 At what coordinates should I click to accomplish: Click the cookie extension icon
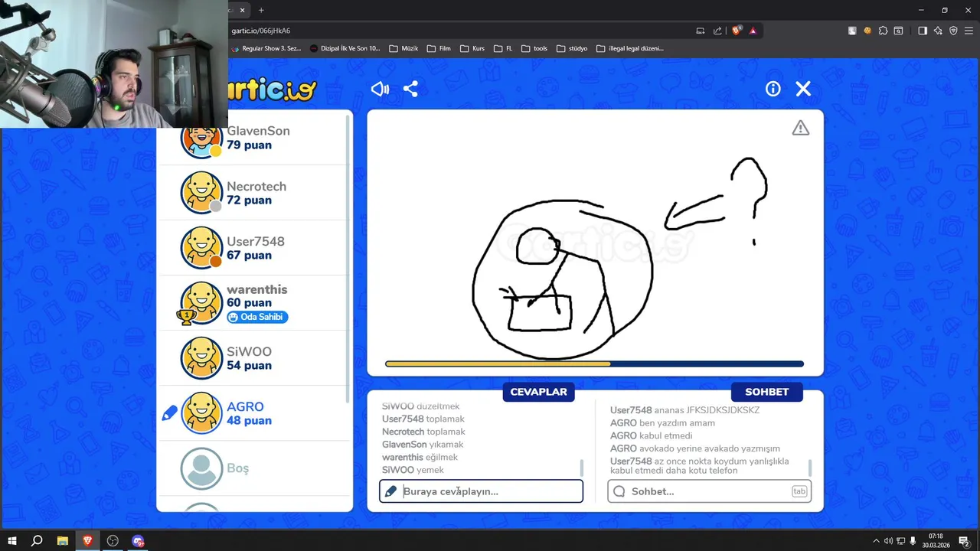pyautogui.click(x=867, y=31)
